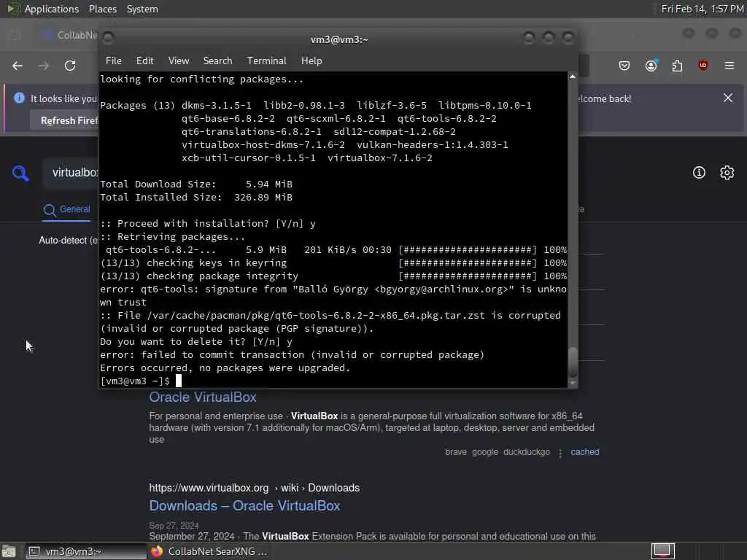The width and height of the screenshot is (747, 560).
Task: Open SearXNG about info icon
Action: [699, 172]
